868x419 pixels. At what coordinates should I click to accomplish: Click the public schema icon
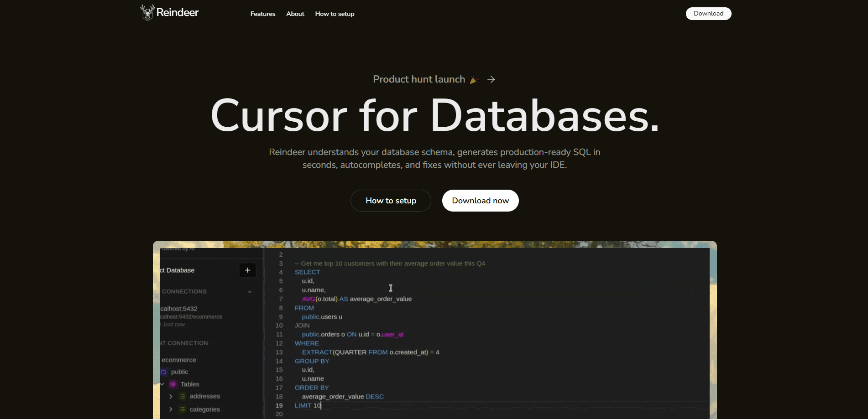164,372
